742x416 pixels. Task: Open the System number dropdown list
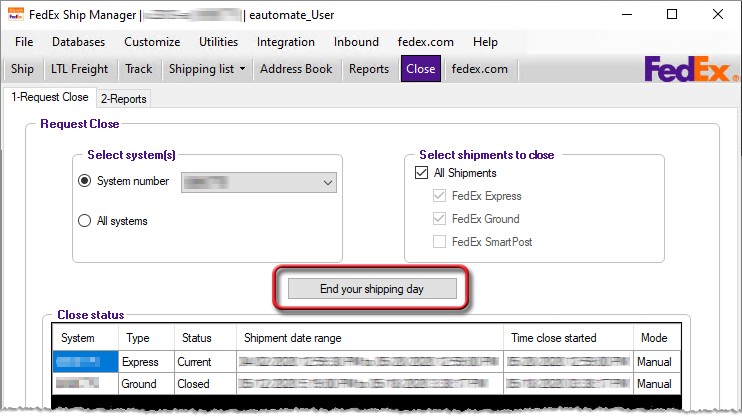pyautogui.click(x=259, y=183)
